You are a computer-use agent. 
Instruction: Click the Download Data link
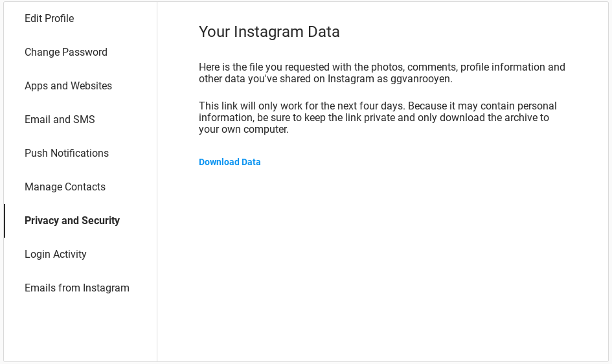click(x=229, y=162)
